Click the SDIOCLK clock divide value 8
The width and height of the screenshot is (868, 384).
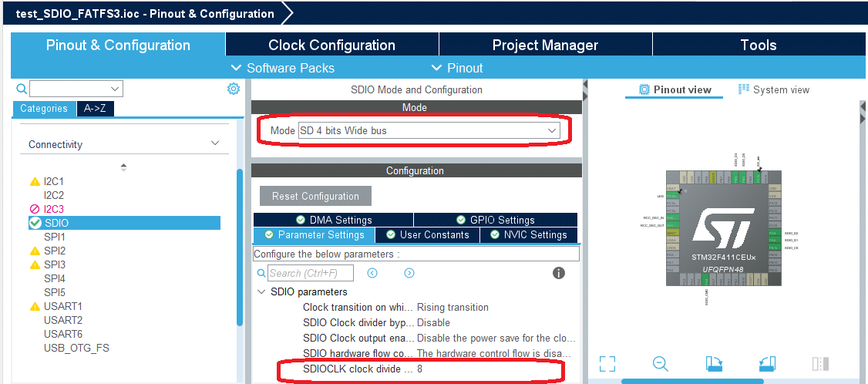click(420, 369)
